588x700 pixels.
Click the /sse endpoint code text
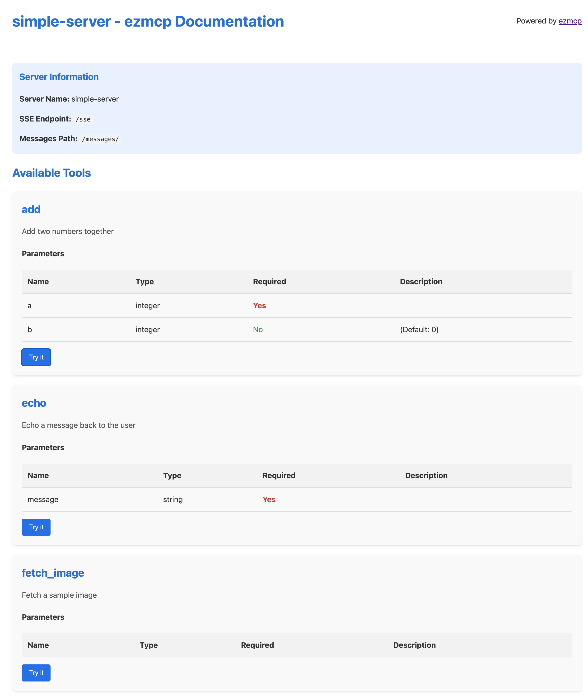point(83,119)
